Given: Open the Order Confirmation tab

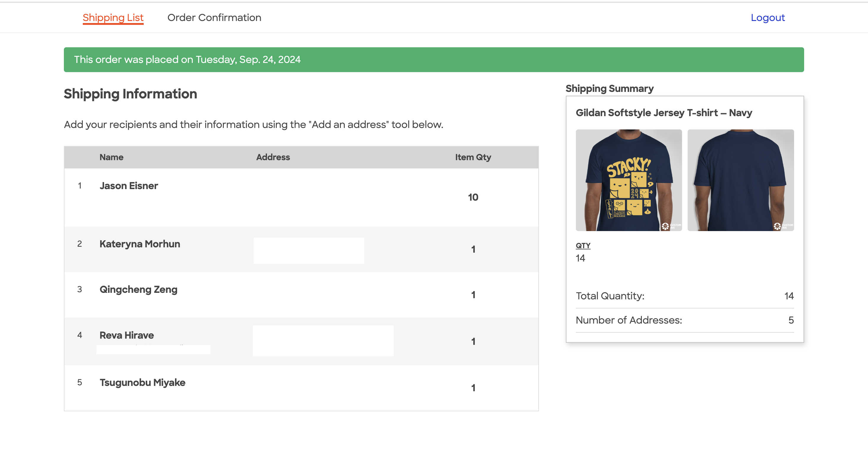Looking at the screenshot, I should (x=214, y=17).
